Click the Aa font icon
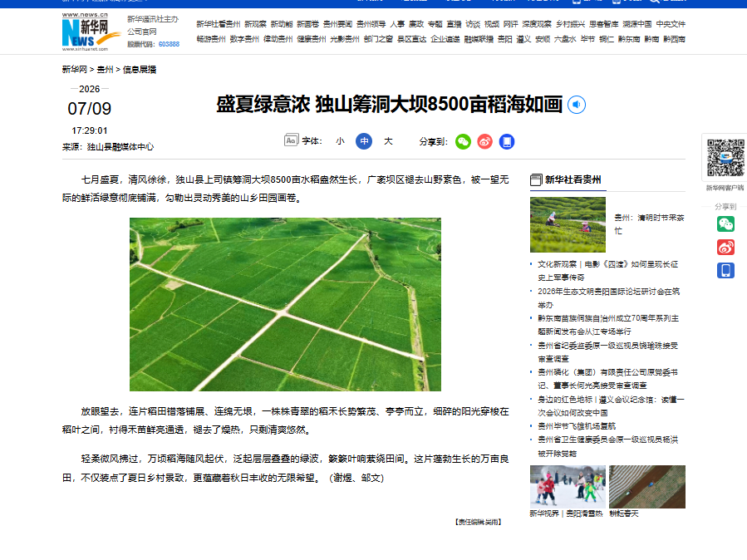The width and height of the screenshot is (747, 560). point(291,140)
